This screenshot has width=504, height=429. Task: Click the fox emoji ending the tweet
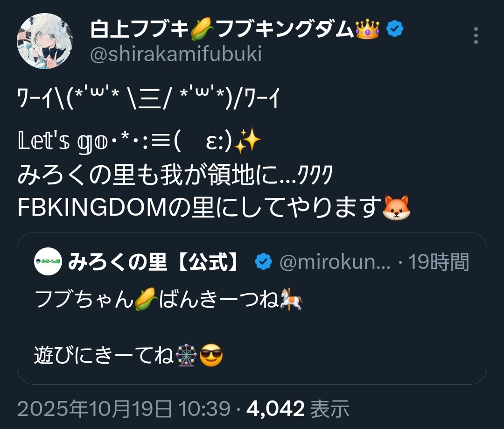[x=397, y=208]
